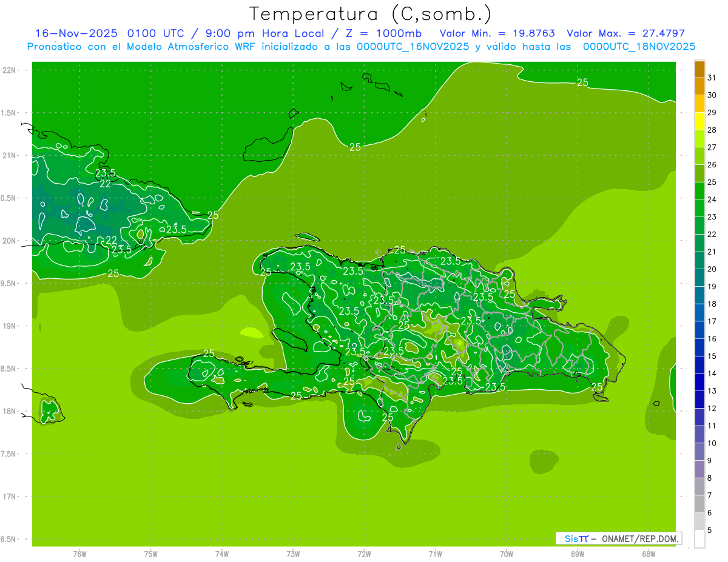Pick the purple legend swatch near value 9
The width and height of the screenshot is (728, 562).
[699, 469]
